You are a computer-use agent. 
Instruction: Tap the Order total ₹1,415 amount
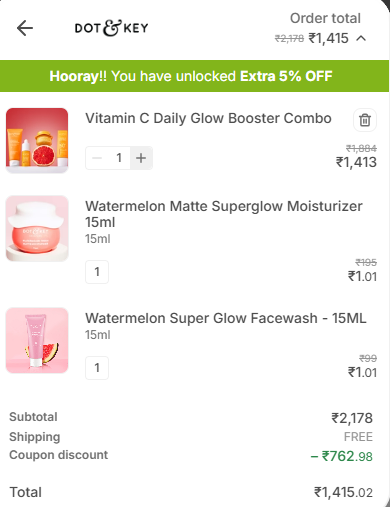tap(328, 38)
